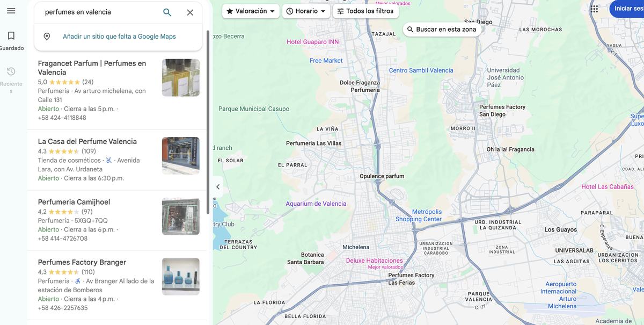Click Free Market map label
The height and width of the screenshot is (325, 644).
coord(326,61)
